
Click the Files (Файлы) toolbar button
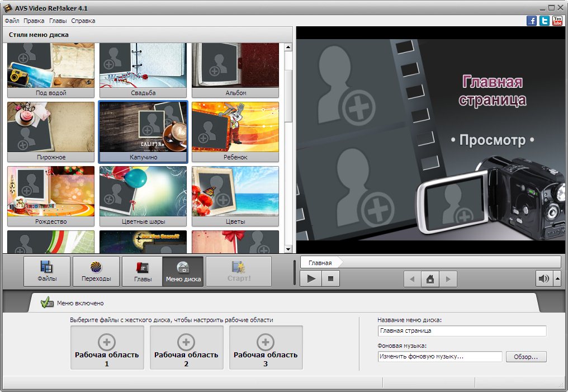coord(47,271)
